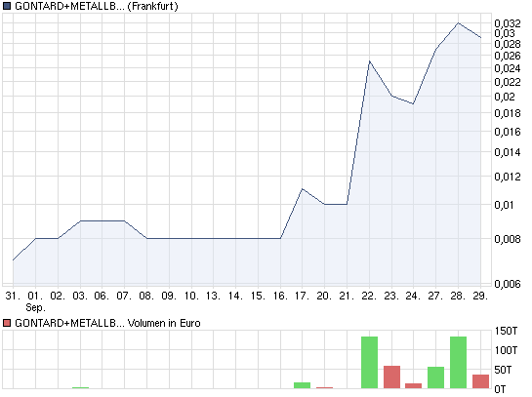The image size is (532, 397).
Task: Click the date label 20.
Action: (x=324, y=296)
